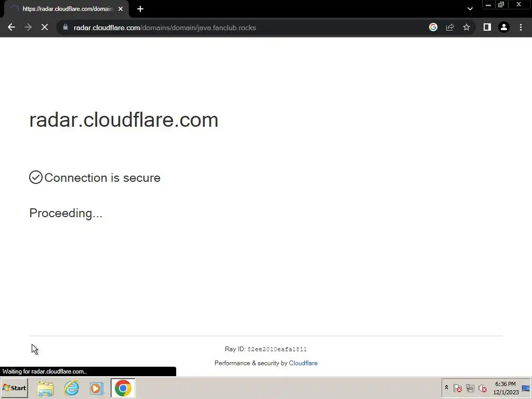Click the show desktop tray icon
The image size is (532, 399).
526,388
